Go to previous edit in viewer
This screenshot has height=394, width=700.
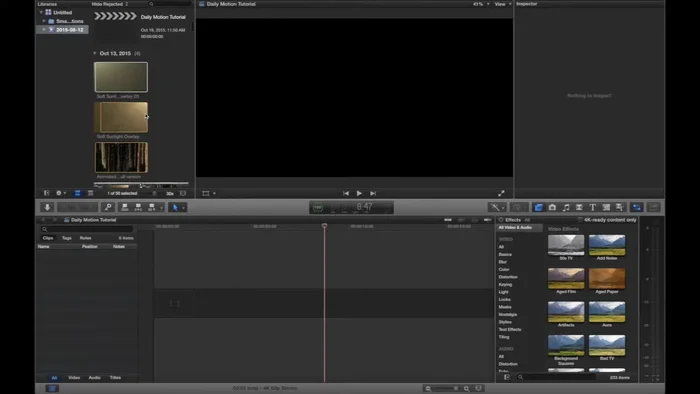(346, 193)
